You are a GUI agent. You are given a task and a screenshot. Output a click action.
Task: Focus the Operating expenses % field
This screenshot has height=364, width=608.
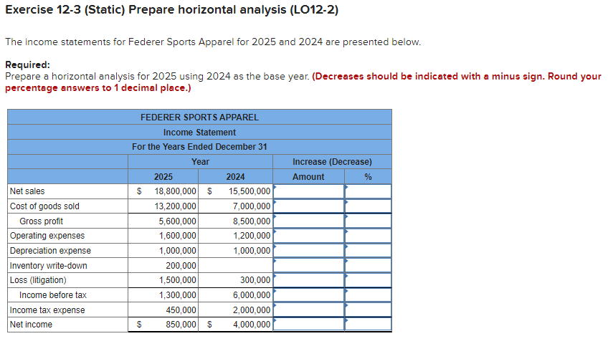click(368, 236)
